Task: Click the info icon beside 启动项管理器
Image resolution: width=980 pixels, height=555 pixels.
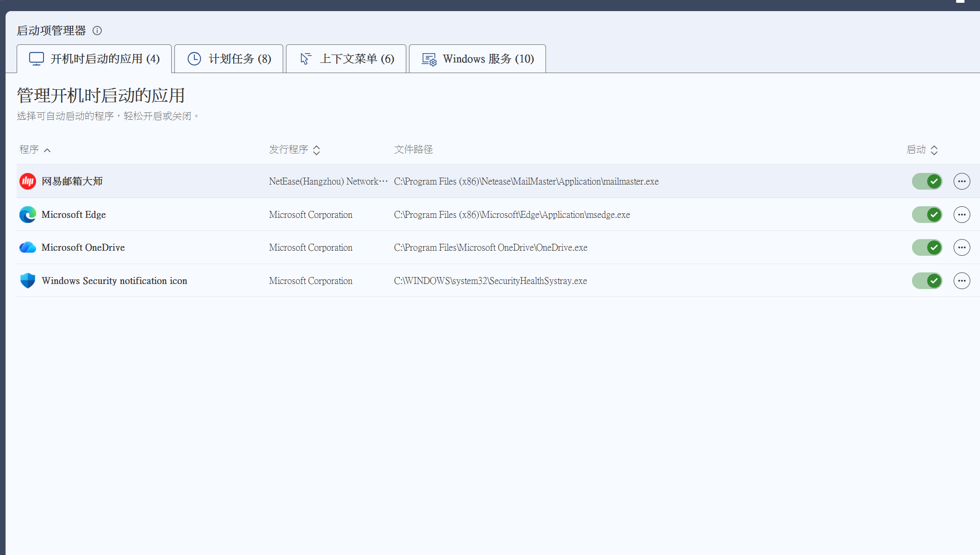Action: coord(97,31)
